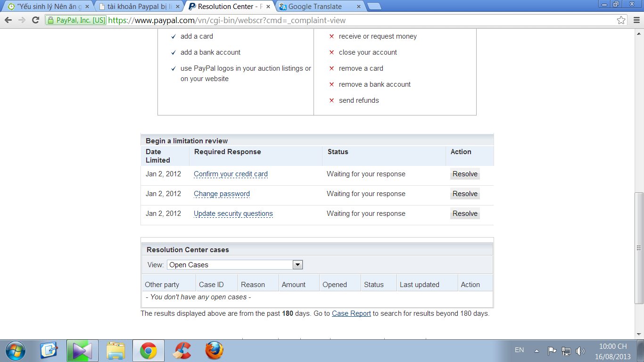
Task: Click the EN input language indicator
Action: [x=519, y=350]
